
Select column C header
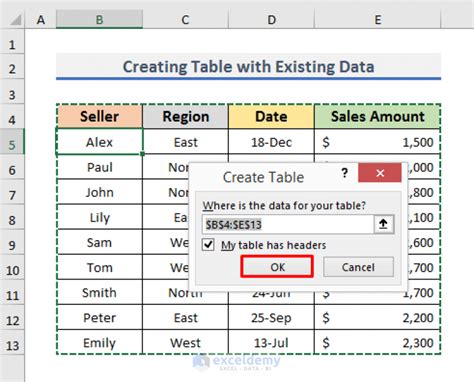pos(185,20)
